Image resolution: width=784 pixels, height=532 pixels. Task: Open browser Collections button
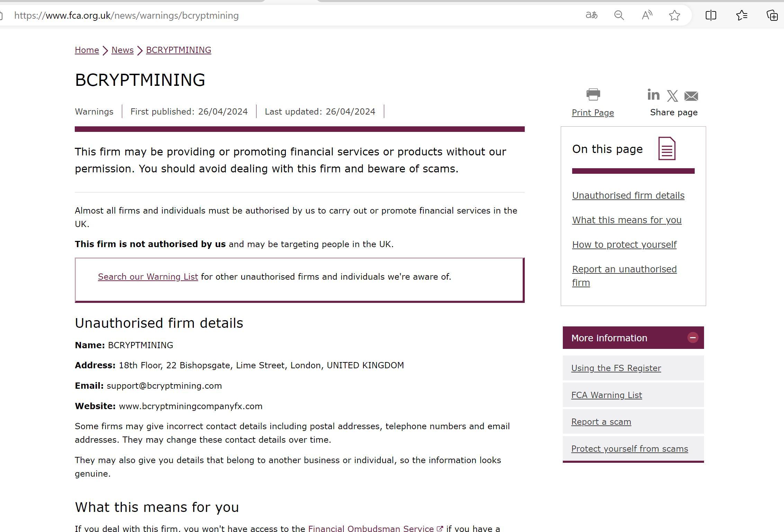(772, 16)
